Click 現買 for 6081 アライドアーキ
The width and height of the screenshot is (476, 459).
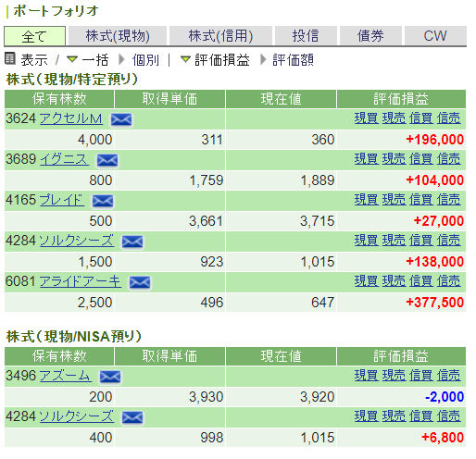[367, 281]
